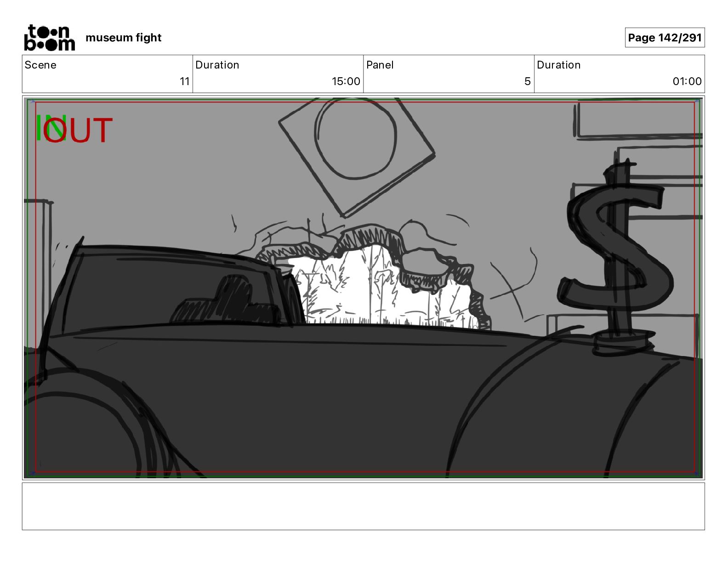This screenshot has width=728, height=563.
Task: Select the scene duration value '15:00'
Action: pos(346,81)
